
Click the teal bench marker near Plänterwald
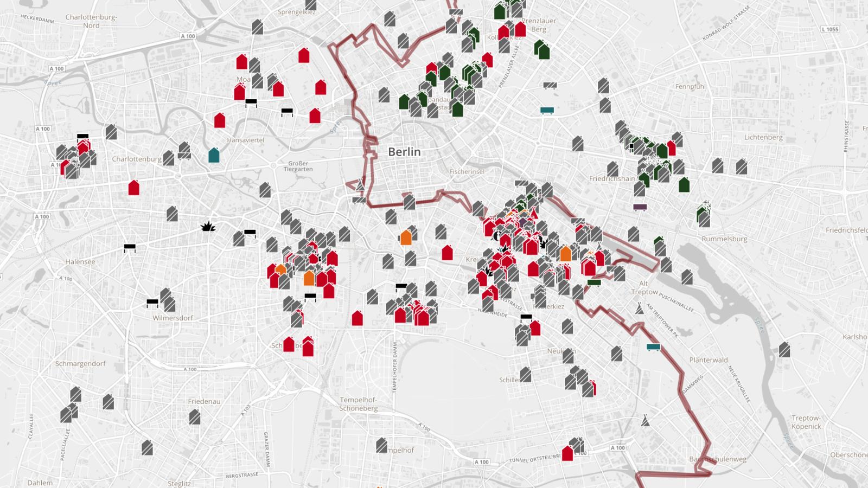click(653, 347)
